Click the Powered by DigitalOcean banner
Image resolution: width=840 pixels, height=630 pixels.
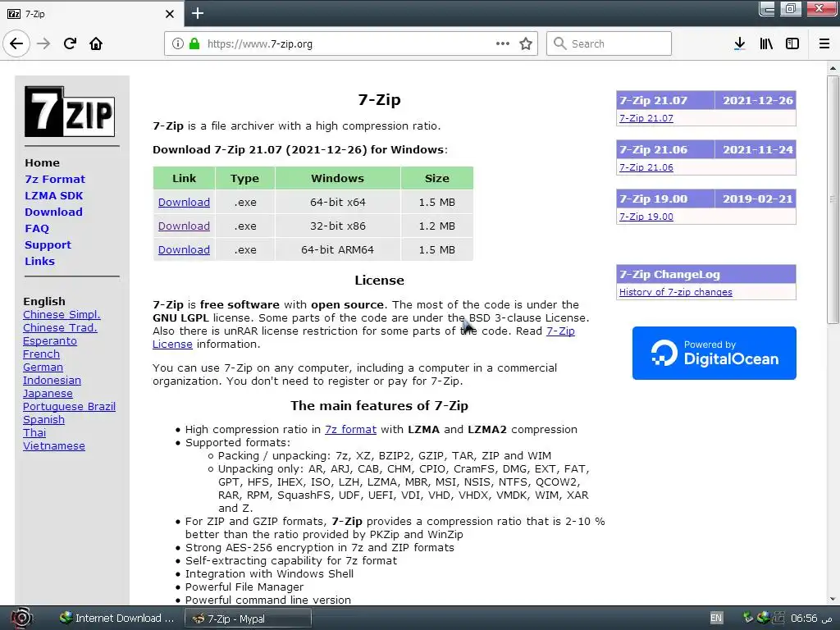pyautogui.click(x=714, y=353)
